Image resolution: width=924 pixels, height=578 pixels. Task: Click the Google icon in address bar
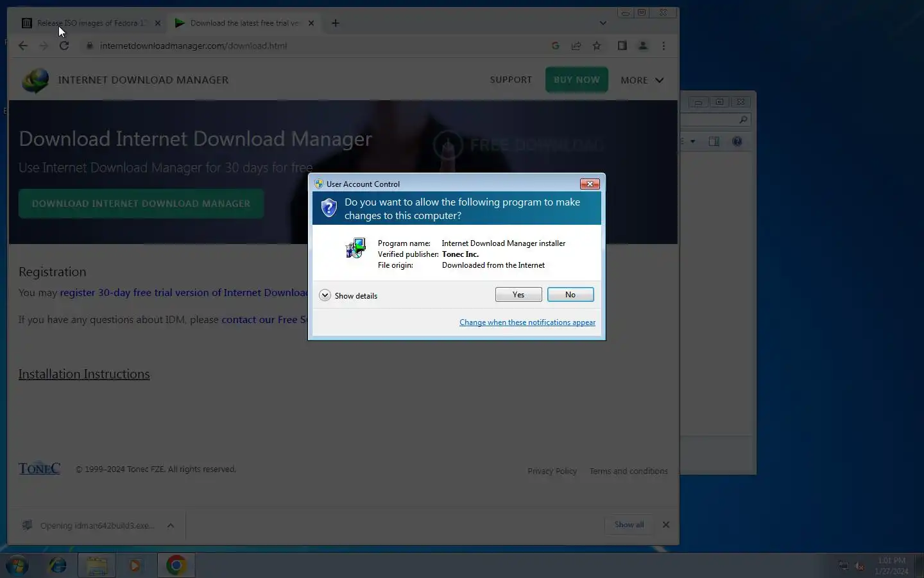pos(556,46)
